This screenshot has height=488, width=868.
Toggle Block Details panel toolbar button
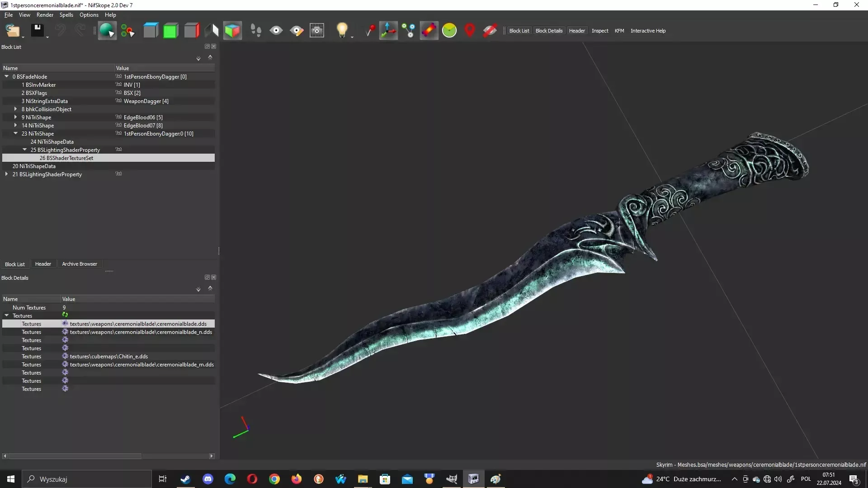[549, 31]
